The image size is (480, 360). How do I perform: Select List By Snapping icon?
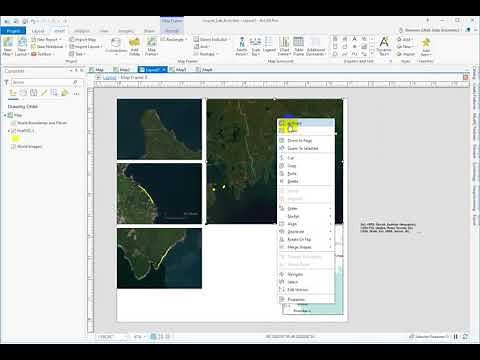(x=54, y=93)
